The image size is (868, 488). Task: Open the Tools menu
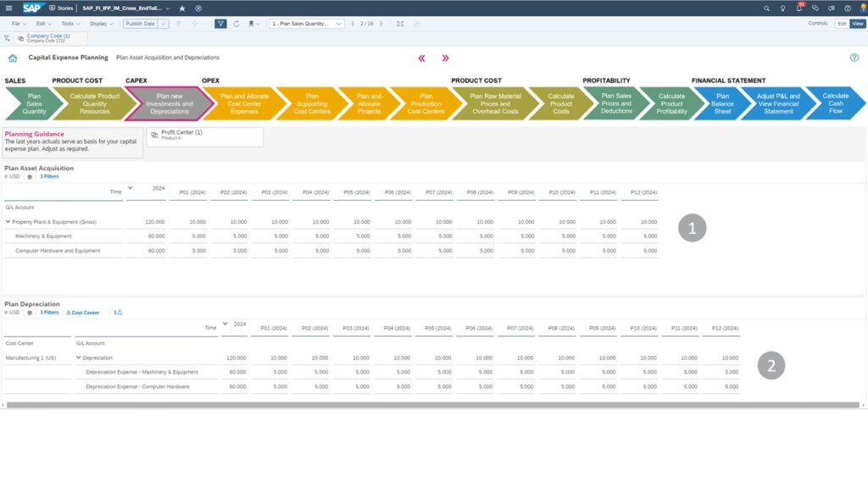click(x=69, y=24)
